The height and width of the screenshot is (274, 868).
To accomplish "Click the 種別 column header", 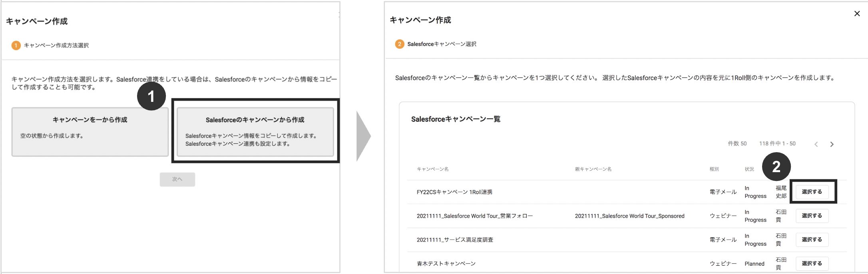I will tap(714, 169).
